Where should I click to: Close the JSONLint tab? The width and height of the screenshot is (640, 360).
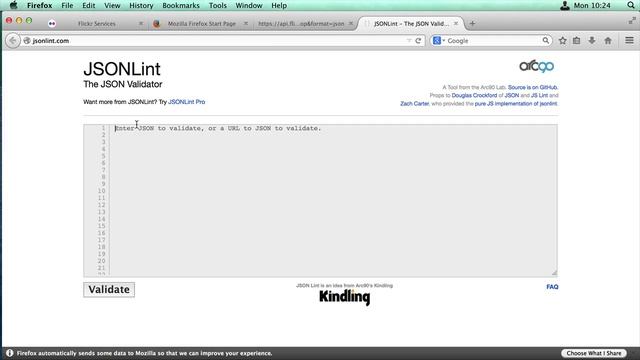(456, 24)
